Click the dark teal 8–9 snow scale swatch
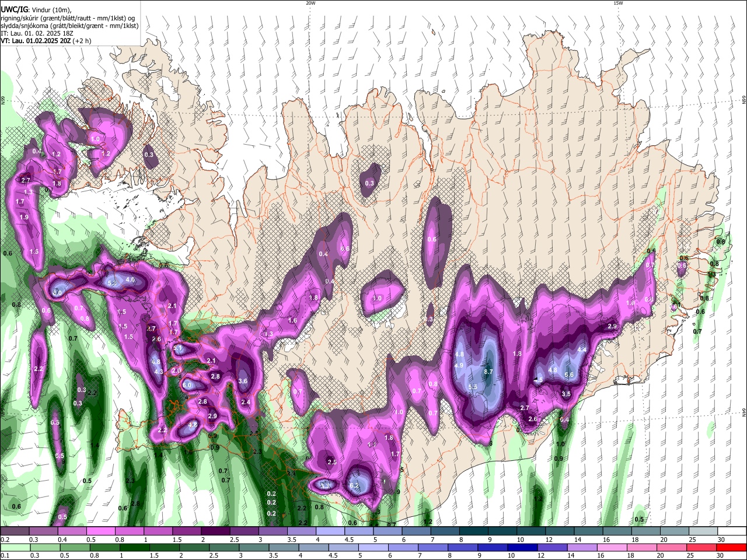747x560 pixels. [474, 531]
